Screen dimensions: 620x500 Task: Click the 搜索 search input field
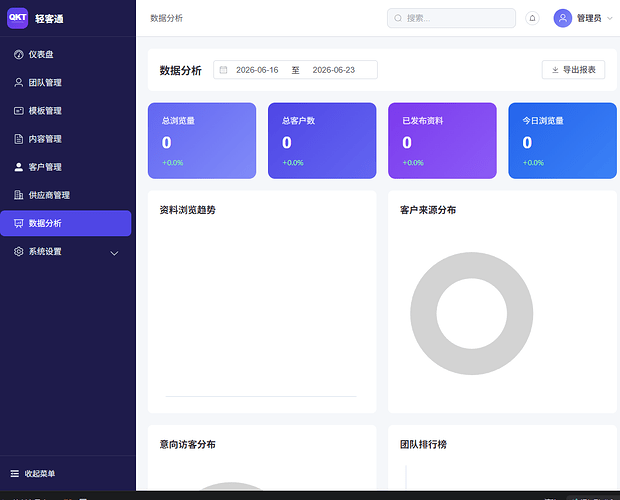(x=451, y=18)
